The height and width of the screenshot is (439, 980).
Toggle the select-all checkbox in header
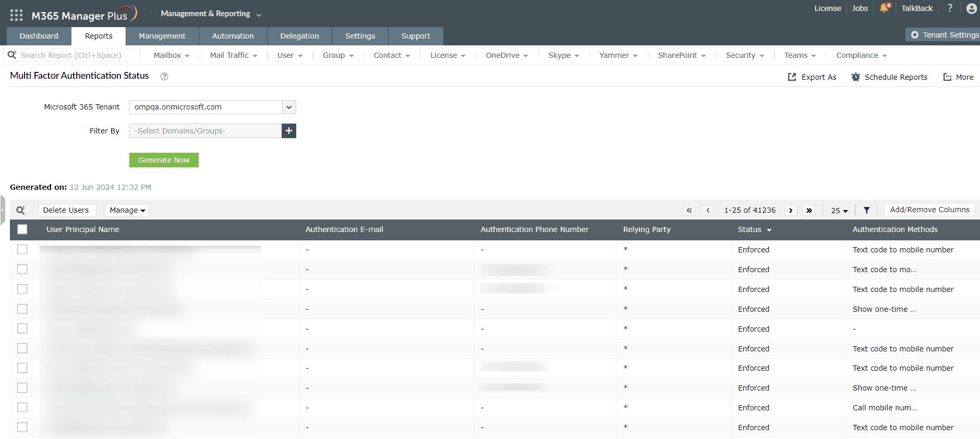click(x=22, y=229)
